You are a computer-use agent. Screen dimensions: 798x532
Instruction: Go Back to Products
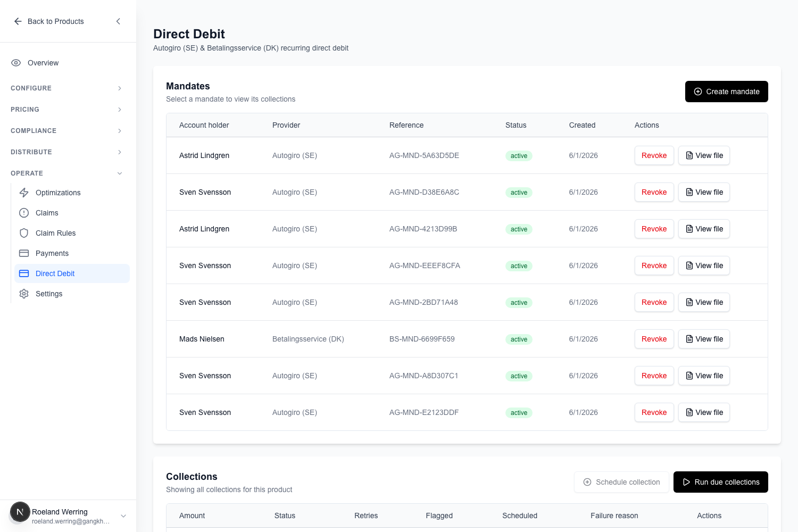49,21
